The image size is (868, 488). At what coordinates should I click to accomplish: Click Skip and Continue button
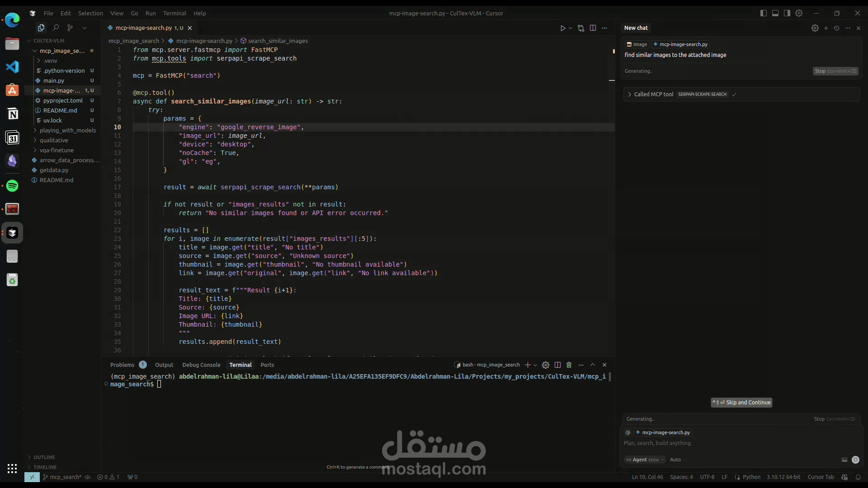pos(742,403)
